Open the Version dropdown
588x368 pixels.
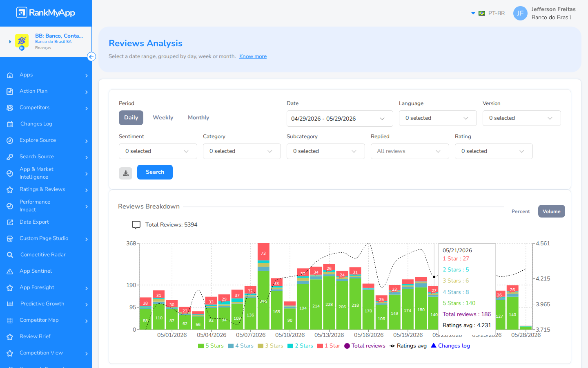point(521,118)
